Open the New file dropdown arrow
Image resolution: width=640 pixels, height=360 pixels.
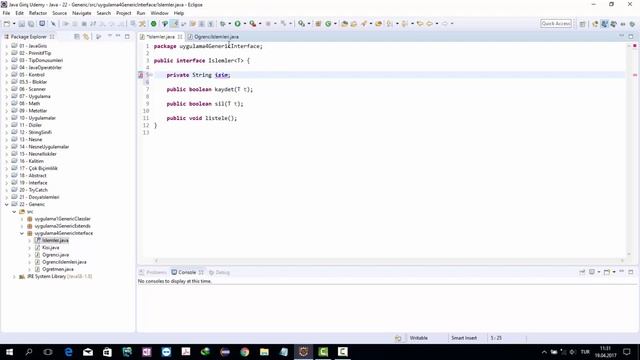pos(14,24)
